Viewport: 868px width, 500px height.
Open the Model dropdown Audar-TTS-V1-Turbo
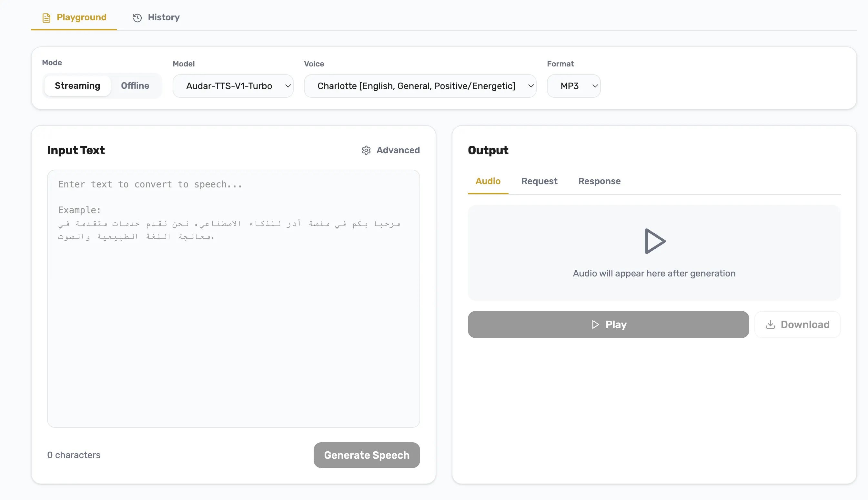point(233,86)
